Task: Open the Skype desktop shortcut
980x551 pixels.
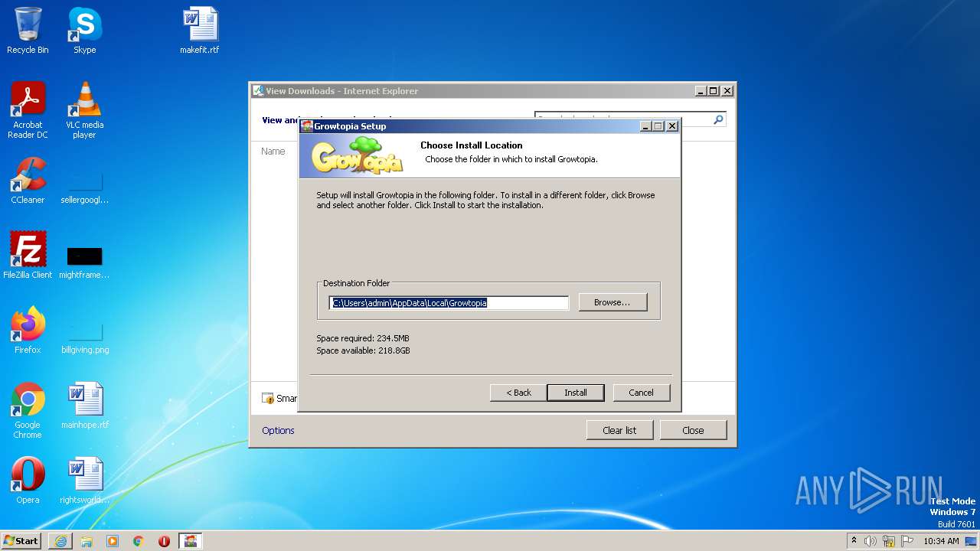Action: click(84, 31)
